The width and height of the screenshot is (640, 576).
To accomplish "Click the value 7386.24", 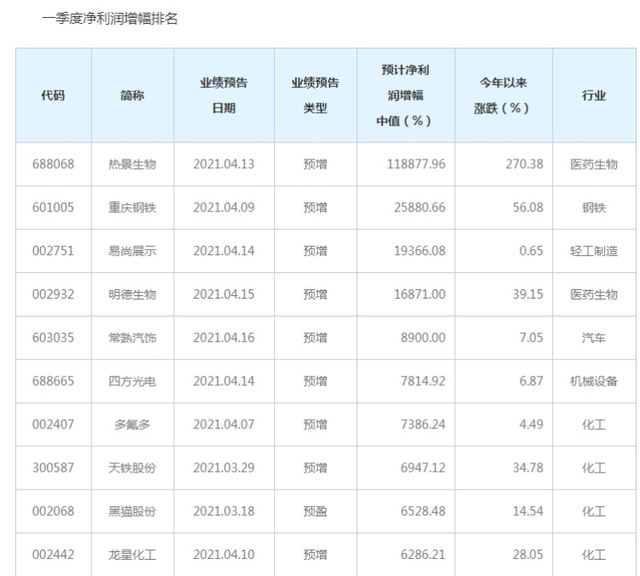I will click(x=423, y=425).
